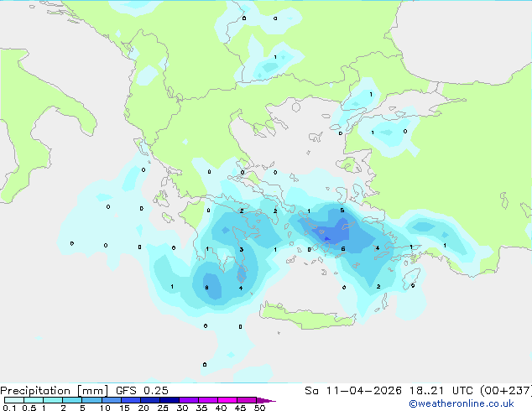Click the "45" legend scale label
The height and width of the screenshot is (411, 532).
point(240,408)
